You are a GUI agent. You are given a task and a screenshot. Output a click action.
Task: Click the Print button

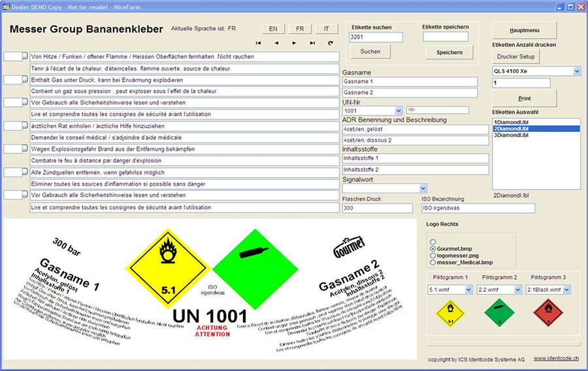coord(524,99)
